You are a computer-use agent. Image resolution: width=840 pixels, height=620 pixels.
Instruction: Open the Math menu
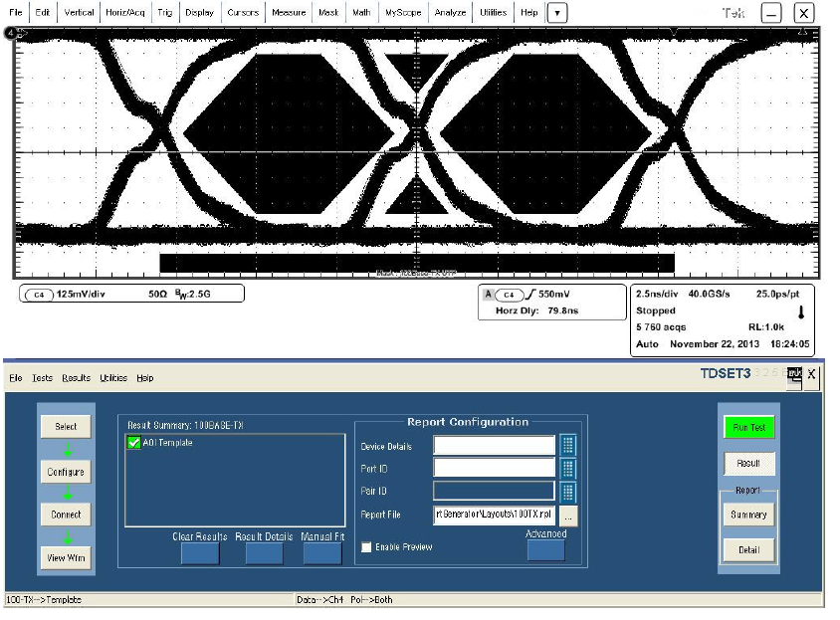pyautogui.click(x=361, y=12)
